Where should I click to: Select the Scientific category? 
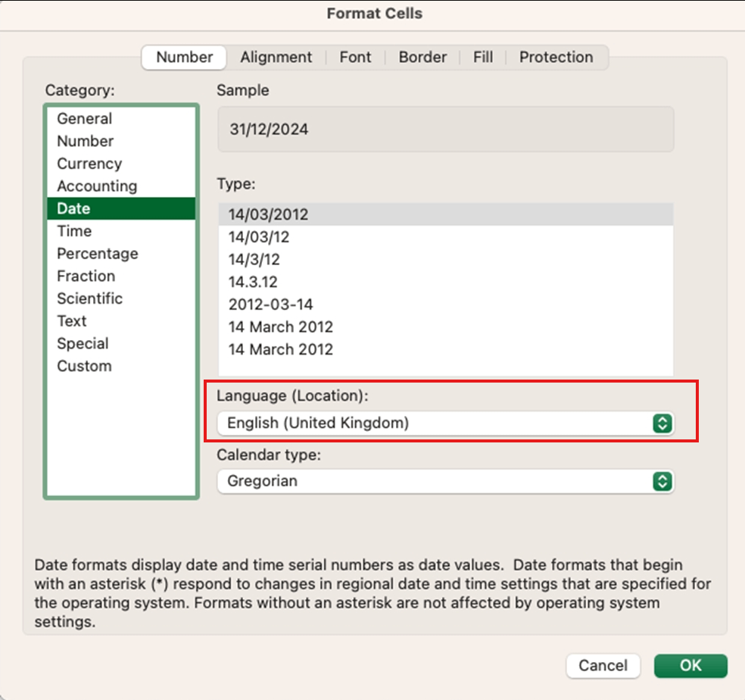[x=90, y=298]
